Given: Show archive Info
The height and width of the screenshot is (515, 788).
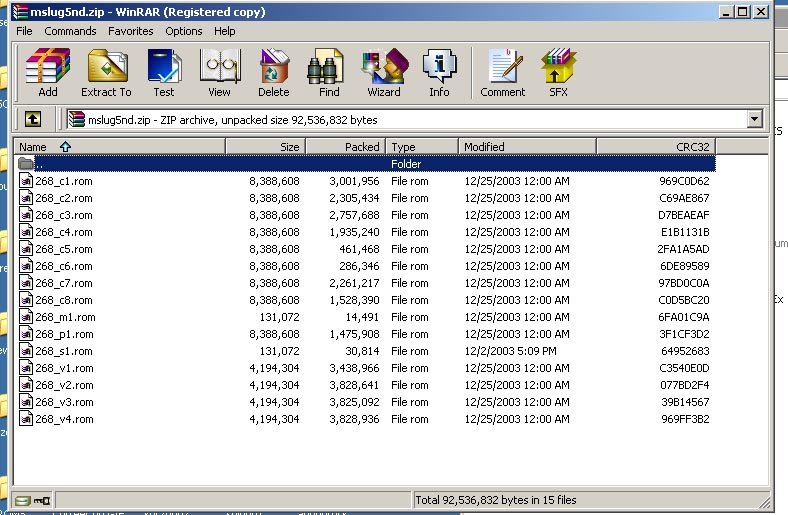Looking at the screenshot, I should coord(439,73).
